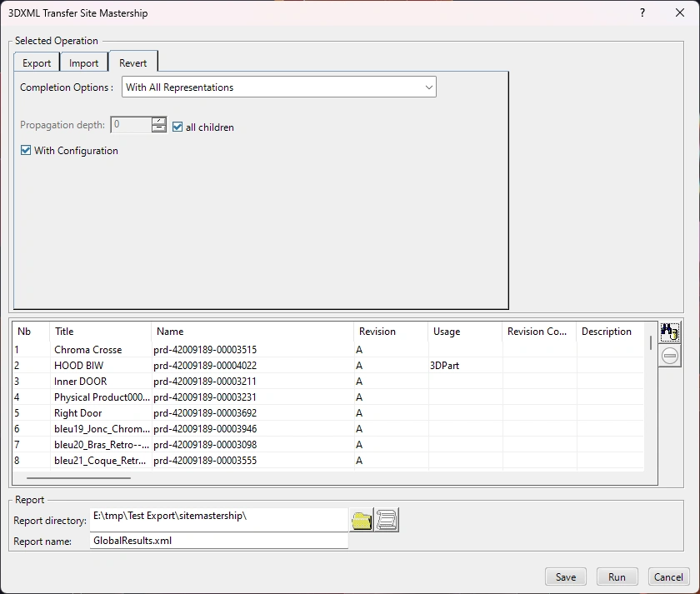Image resolution: width=700 pixels, height=594 pixels.
Task: Click revision A in the Right Door row
Action: coord(359,413)
